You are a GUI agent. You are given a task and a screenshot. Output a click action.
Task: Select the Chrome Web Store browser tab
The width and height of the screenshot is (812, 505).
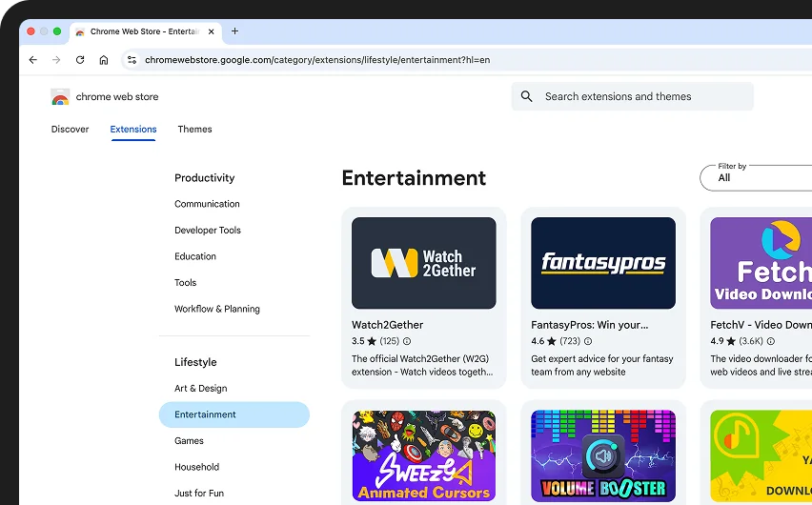(x=145, y=31)
